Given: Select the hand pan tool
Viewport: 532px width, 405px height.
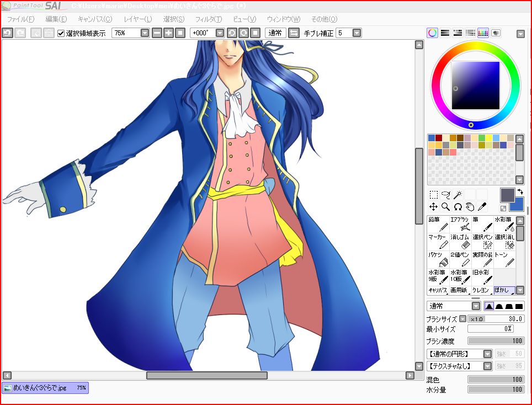Looking at the screenshot, I should [x=470, y=206].
